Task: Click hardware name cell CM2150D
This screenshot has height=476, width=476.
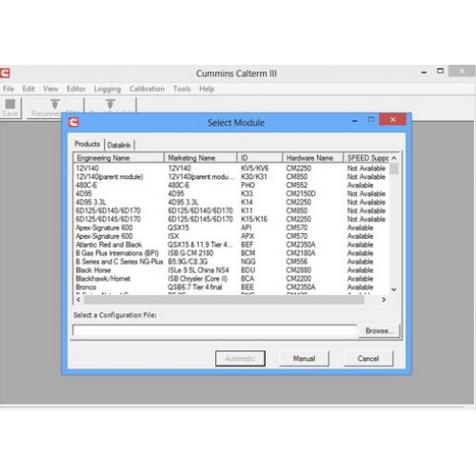Action: pos(301,193)
